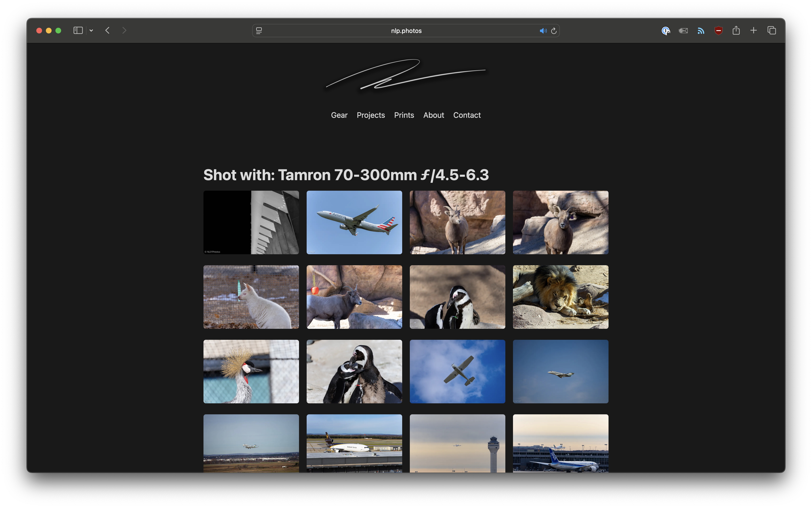Go back to the previous page
This screenshot has width=812, height=508.
[x=107, y=31]
